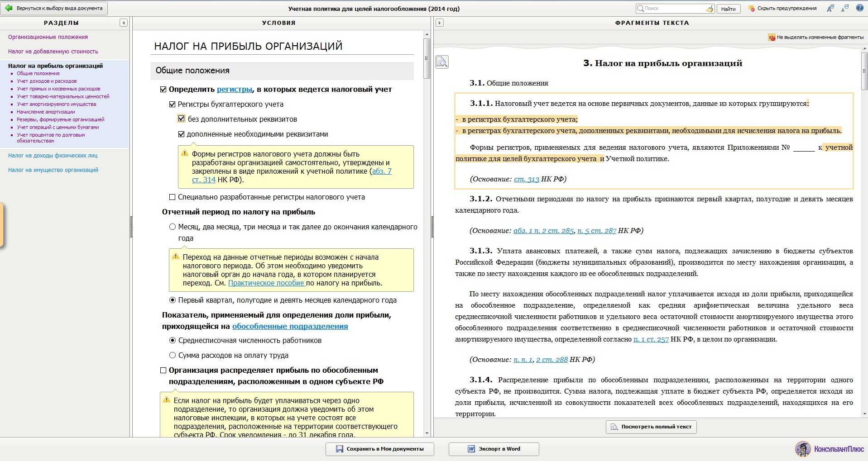Select 'Сумма расходов на оплату труда' radio option

[173, 356]
